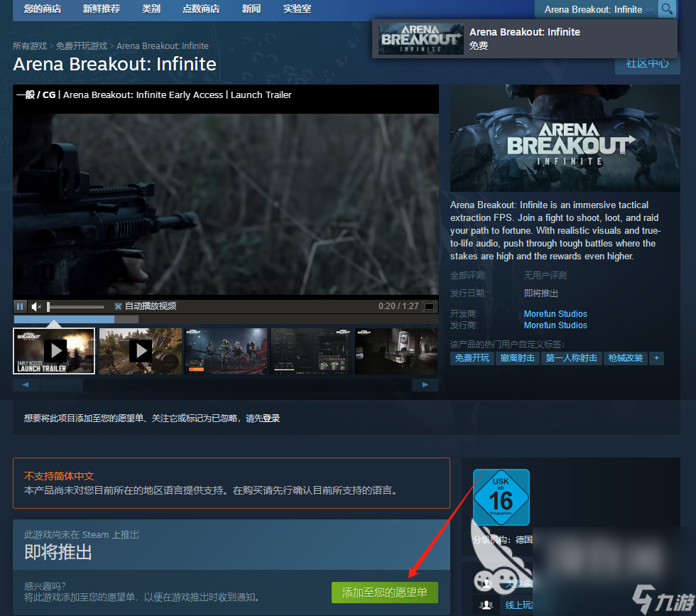Viewport: 696px width, 616px height.
Task: Select the Launch Trailer thumbnail
Action: coord(54,351)
